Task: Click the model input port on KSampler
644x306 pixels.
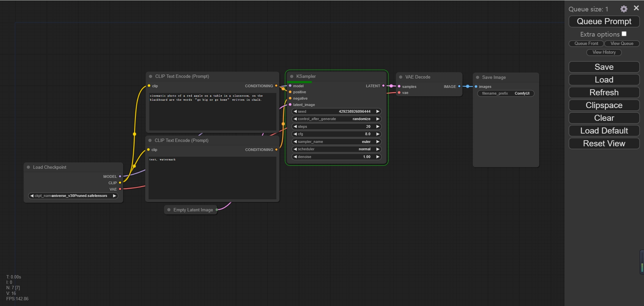Action: coord(290,86)
